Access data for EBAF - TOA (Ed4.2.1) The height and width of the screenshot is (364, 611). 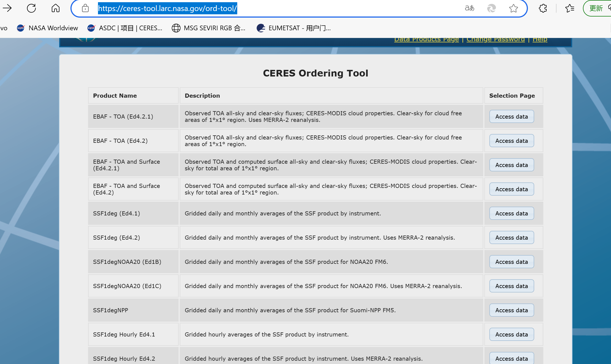(511, 116)
